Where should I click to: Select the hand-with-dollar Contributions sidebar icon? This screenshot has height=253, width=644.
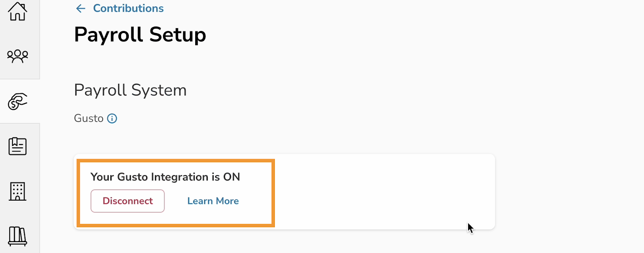click(18, 101)
